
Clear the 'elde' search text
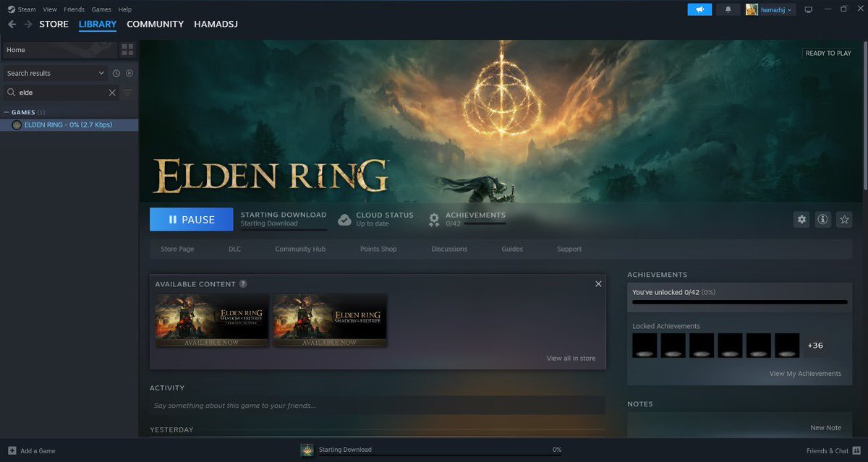[112, 93]
